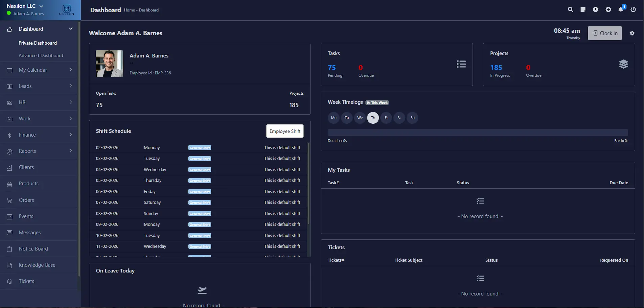
Task: Click General Shift badge for 06-02-2026 Friday
Action: tap(200, 192)
